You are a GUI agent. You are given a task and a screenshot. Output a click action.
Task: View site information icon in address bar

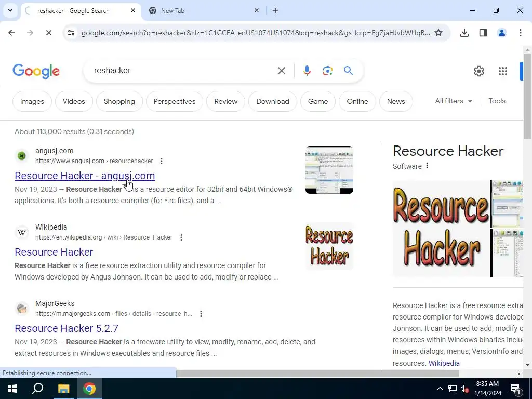71,33
